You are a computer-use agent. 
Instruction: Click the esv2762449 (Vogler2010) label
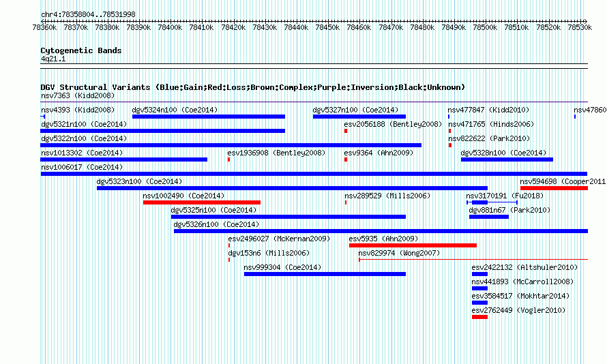(518, 310)
